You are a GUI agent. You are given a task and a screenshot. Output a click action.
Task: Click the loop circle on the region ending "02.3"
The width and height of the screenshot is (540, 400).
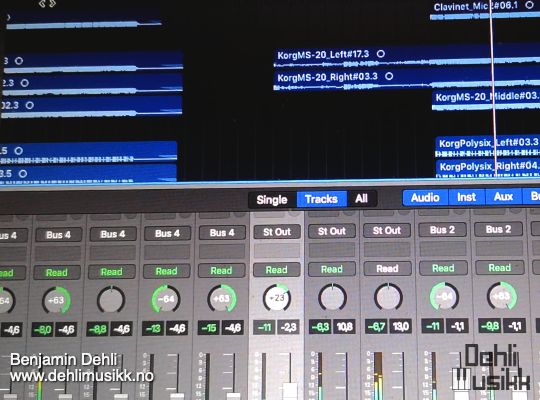[x=30, y=105]
